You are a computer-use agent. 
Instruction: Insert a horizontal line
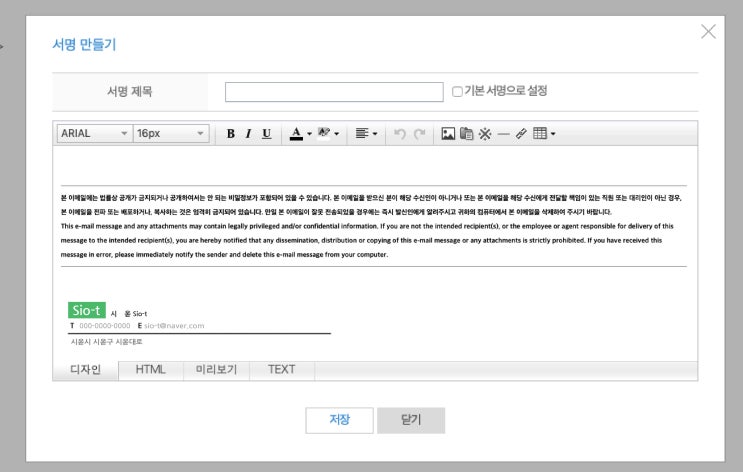click(504, 135)
